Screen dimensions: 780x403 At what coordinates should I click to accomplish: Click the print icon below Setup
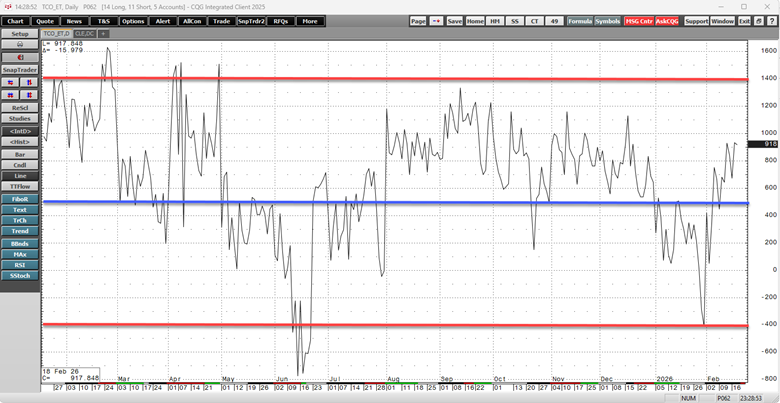tap(20, 45)
